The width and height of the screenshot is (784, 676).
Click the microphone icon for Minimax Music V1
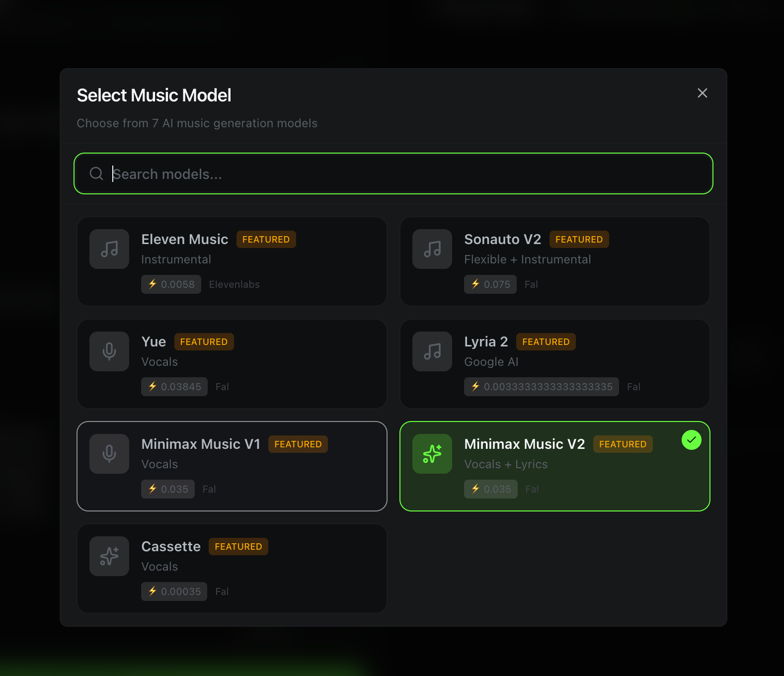(109, 454)
